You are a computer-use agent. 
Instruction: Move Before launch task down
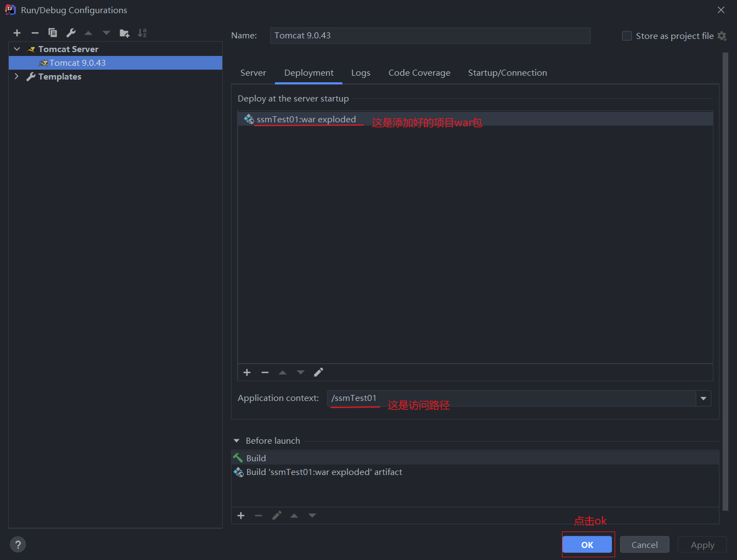(312, 516)
